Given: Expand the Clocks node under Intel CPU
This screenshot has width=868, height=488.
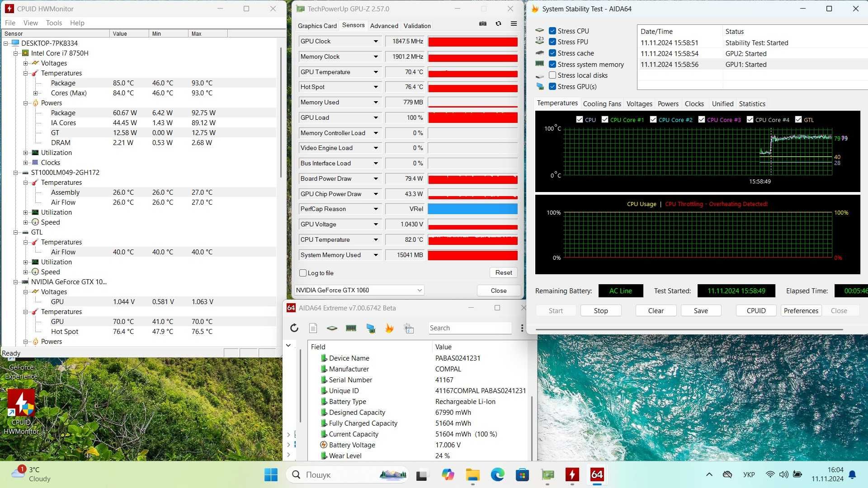Looking at the screenshot, I should tap(26, 163).
